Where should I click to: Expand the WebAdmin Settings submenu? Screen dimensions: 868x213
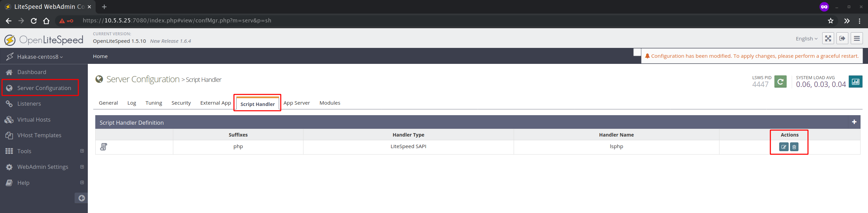82,167
